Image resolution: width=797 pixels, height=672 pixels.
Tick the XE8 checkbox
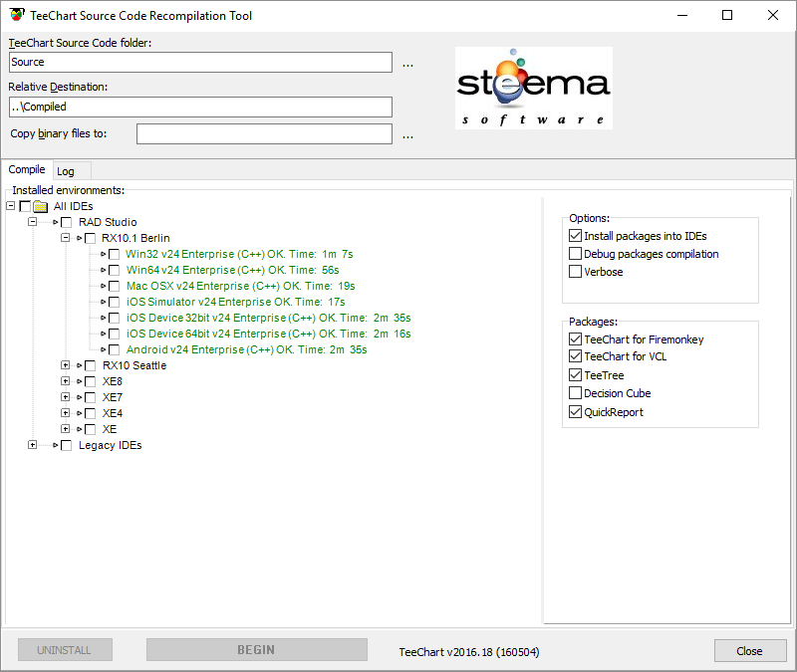click(90, 381)
